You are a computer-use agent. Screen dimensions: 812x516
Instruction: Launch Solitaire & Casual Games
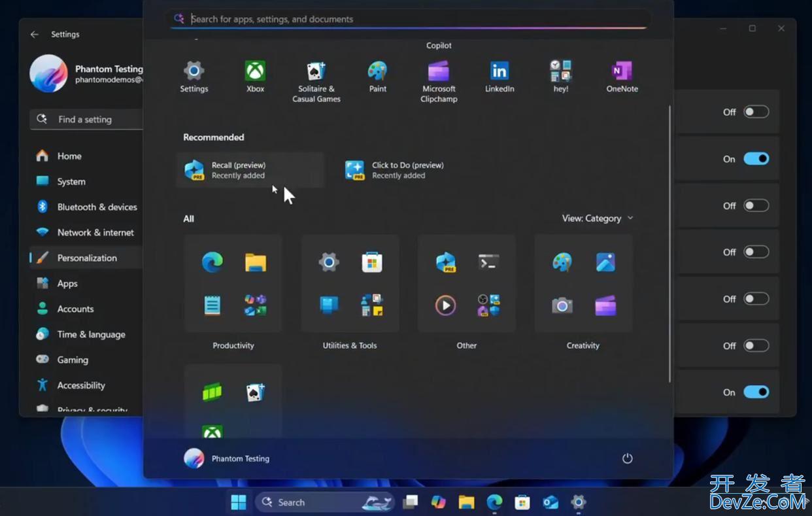pyautogui.click(x=316, y=82)
